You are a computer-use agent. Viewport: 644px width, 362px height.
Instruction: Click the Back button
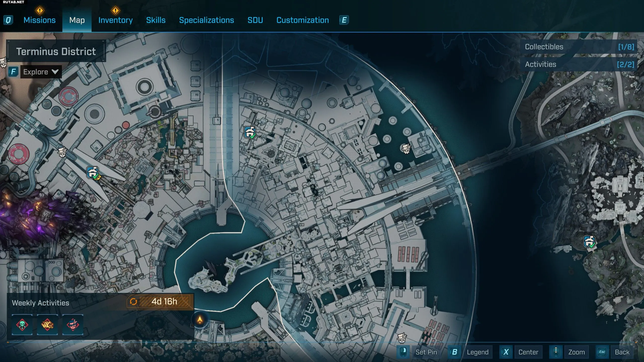click(x=622, y=352)
